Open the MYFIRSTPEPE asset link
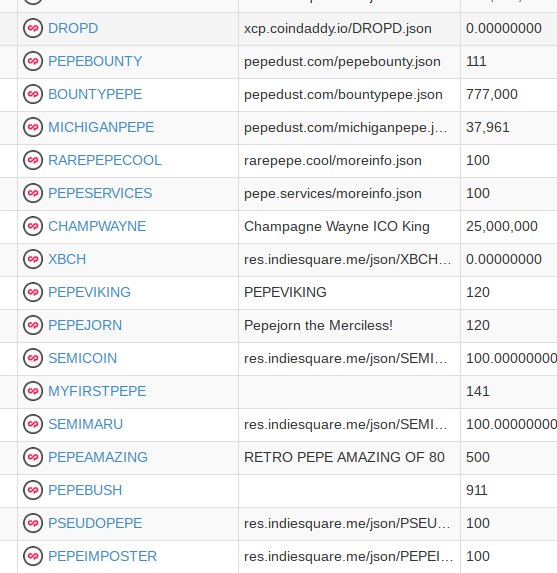This screenshot has height=573, width=557. [97, 391]
